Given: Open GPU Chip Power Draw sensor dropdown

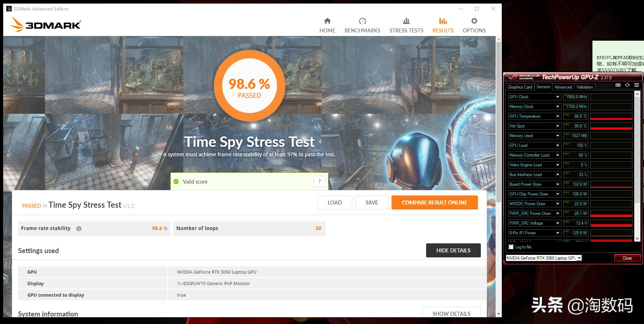Looking at the screenshot, I should coord(558,194).
